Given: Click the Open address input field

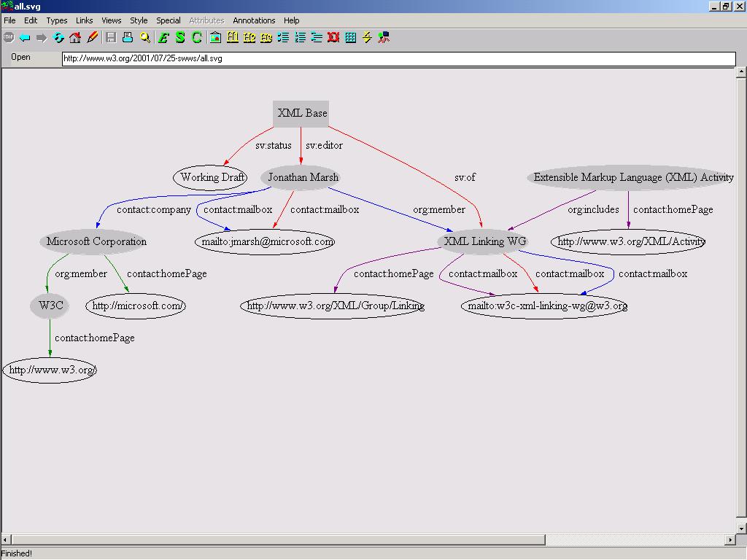Looking at the screenshot, I should pos(398,58).
